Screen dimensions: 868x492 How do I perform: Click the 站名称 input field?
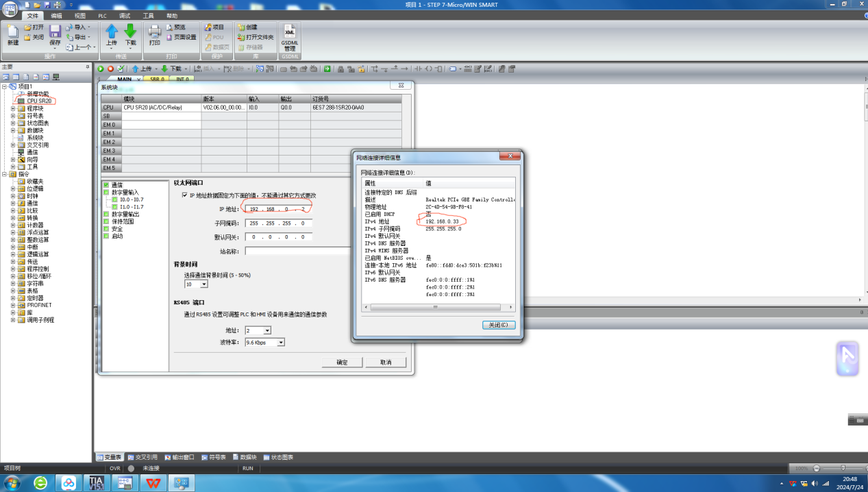pos(297,251)
